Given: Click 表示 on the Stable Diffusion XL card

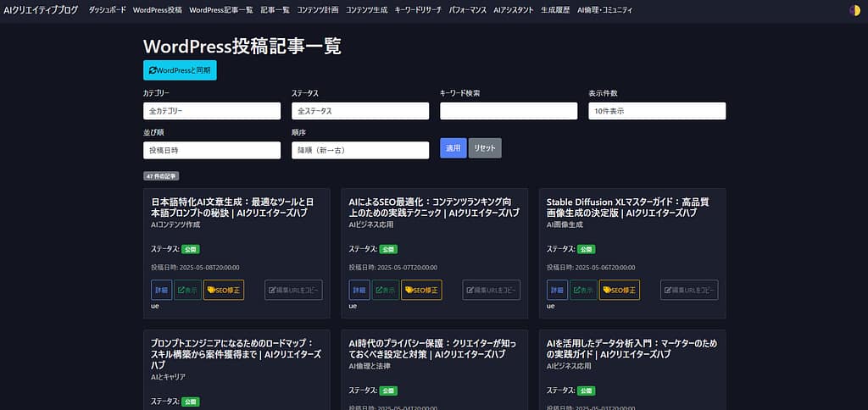Looking at the screenshot, I should click(x=583, y=290).
